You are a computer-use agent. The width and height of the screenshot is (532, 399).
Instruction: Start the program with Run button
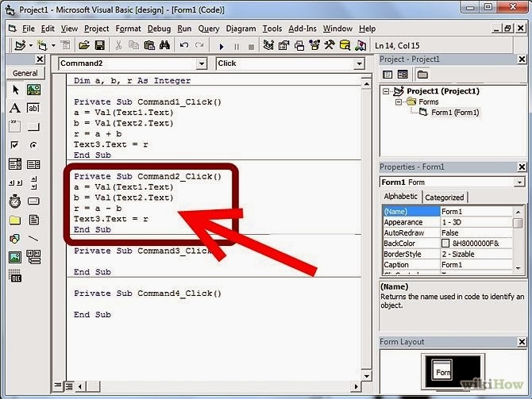222,46
